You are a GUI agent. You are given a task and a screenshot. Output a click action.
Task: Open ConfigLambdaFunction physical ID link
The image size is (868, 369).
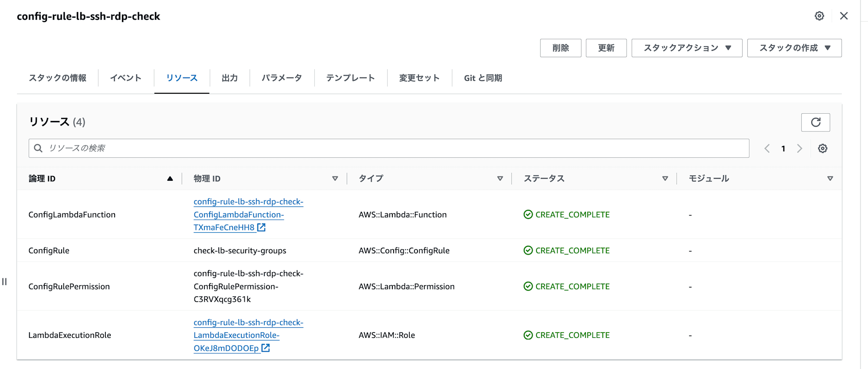click(248, 215)
